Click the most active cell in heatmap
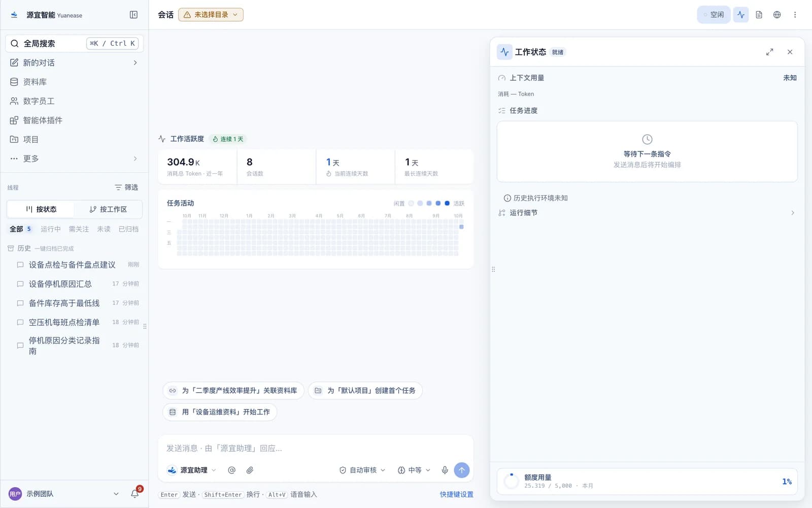Viewport: 812px width, 508px height. 461,227
